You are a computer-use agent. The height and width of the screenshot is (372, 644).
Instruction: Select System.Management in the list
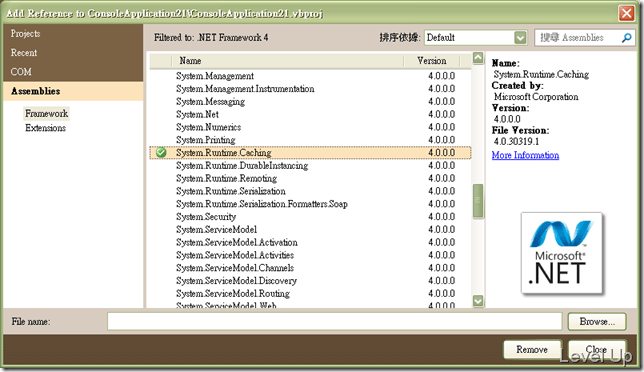click(x=310, y=76)
